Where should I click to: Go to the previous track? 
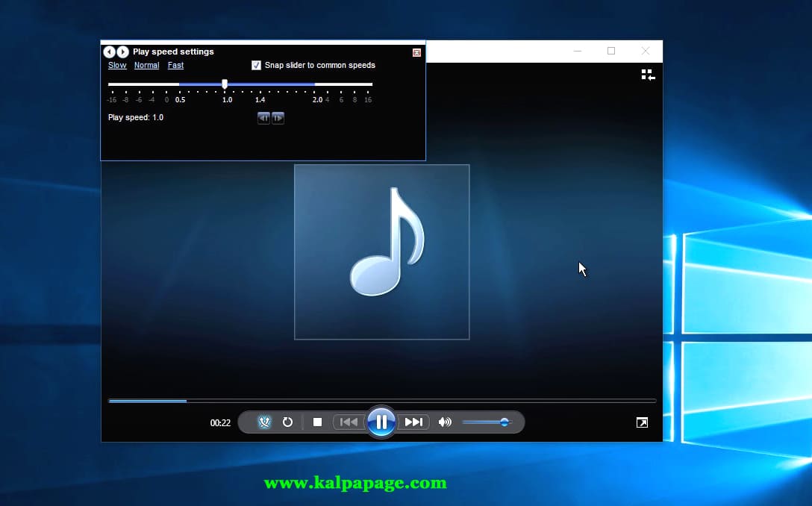pyautogui.click(x=349, y=422)
